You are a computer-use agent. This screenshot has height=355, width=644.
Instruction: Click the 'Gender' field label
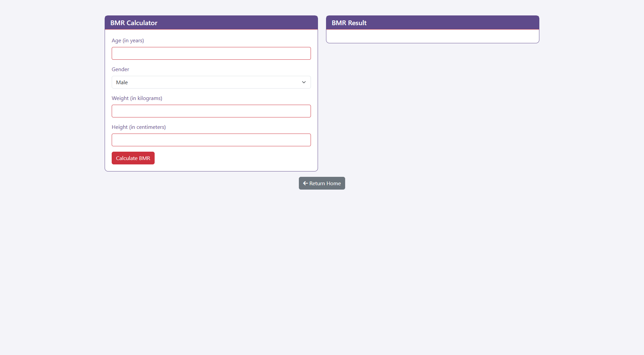pyautogui.click(x=120, y=69)
